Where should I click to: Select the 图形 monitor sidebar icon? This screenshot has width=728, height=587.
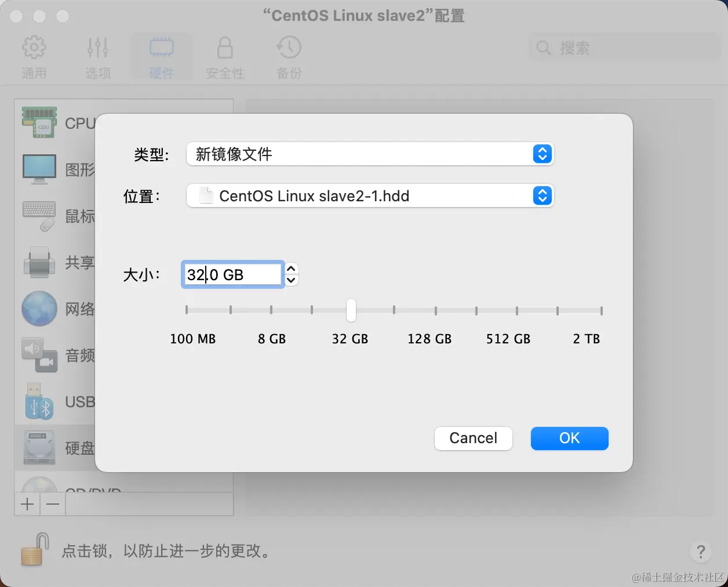pyautogui.click(x=39, y=169)
